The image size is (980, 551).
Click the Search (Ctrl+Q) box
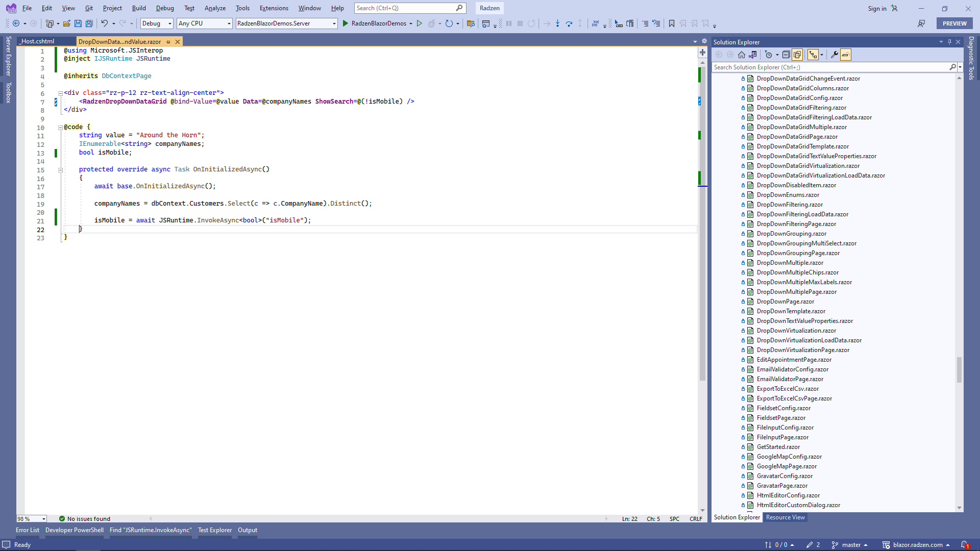coord(410,8)
